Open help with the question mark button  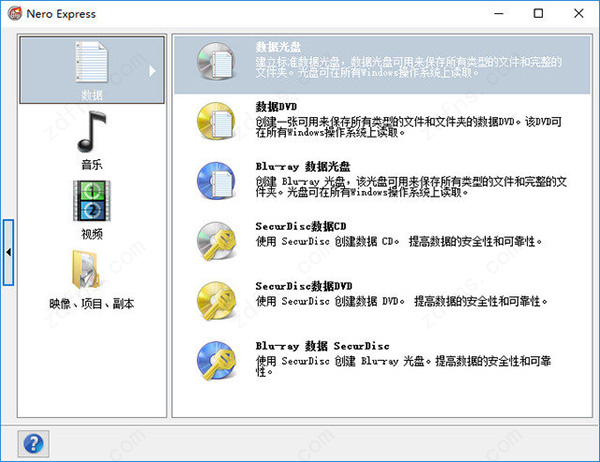[33, 444]
